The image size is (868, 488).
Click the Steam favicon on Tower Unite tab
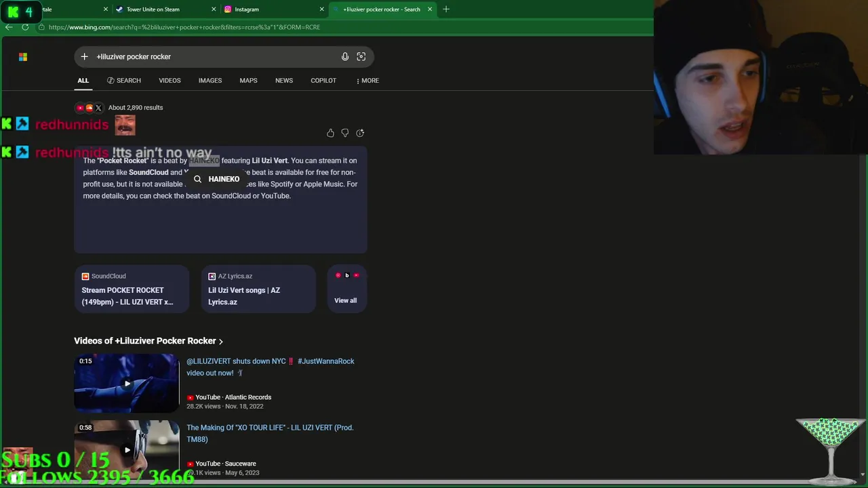click(x=119, y=9)
